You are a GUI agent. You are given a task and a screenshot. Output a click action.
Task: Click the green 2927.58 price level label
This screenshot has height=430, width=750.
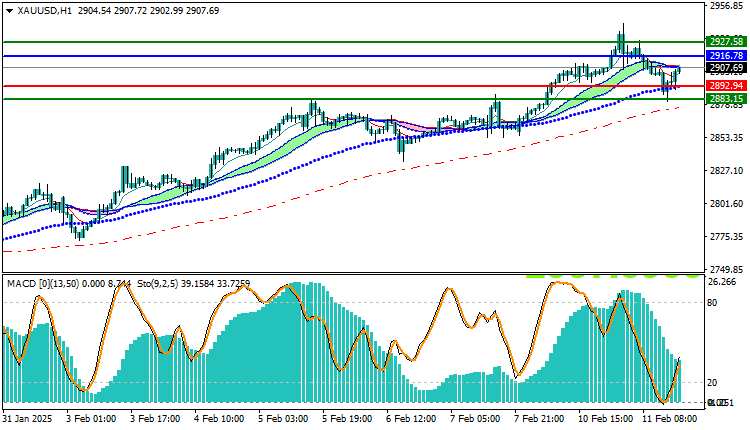click(727, 42)
